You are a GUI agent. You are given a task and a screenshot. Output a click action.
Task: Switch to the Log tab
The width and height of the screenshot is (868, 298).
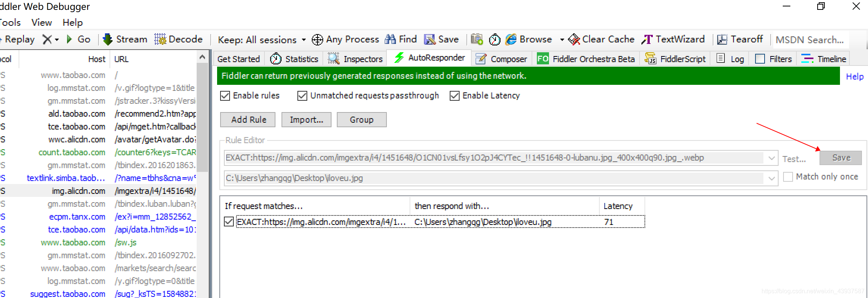[x=730, y=59]
